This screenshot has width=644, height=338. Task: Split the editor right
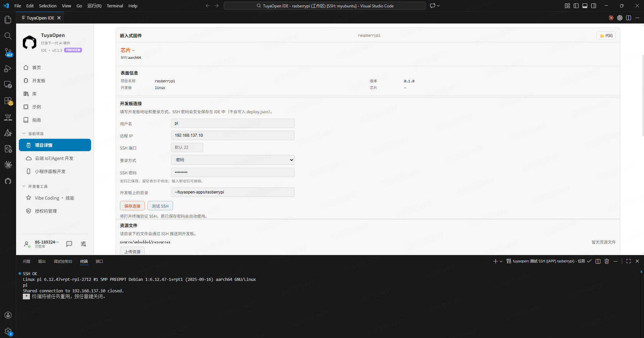pos(629,18)
